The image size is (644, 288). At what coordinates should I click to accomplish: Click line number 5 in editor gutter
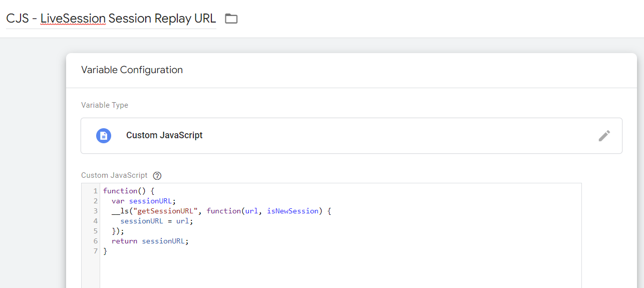[95, 231]
